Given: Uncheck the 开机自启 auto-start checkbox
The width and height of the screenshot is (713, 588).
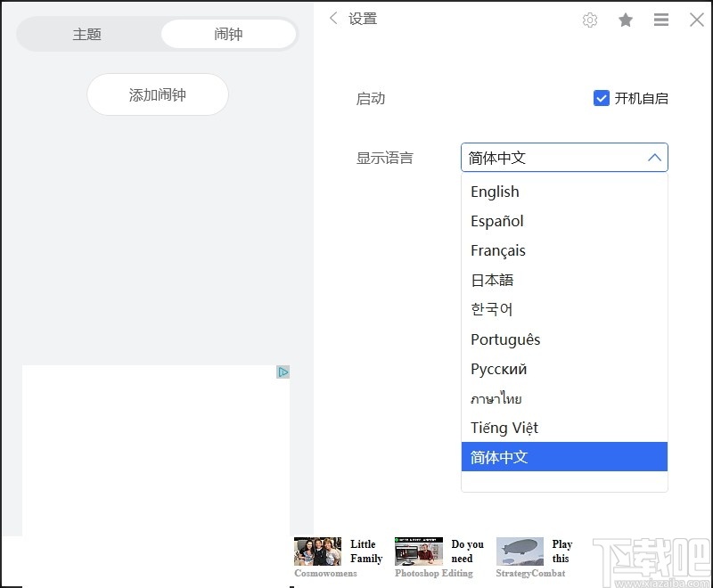Looking at the screenshot, I should 602,98.
